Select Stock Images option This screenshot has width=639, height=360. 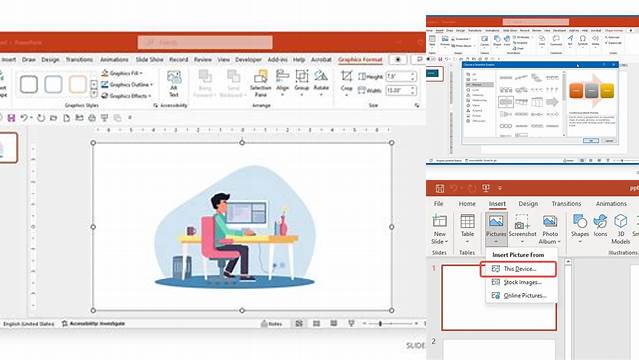tap(517, 282)
